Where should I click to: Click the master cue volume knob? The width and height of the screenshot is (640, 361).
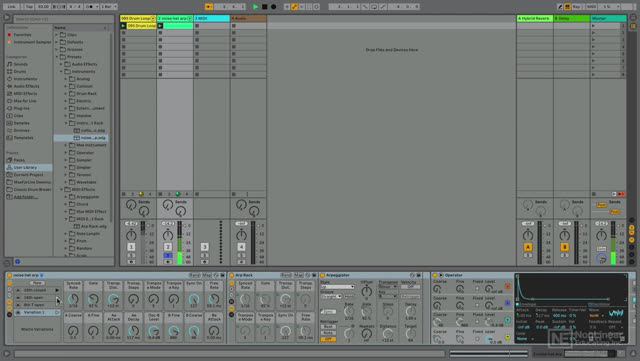coord(601,258)
